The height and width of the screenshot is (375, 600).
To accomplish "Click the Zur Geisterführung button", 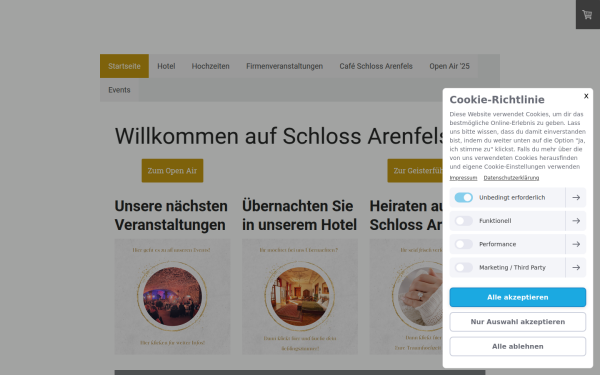I will 415,171.
